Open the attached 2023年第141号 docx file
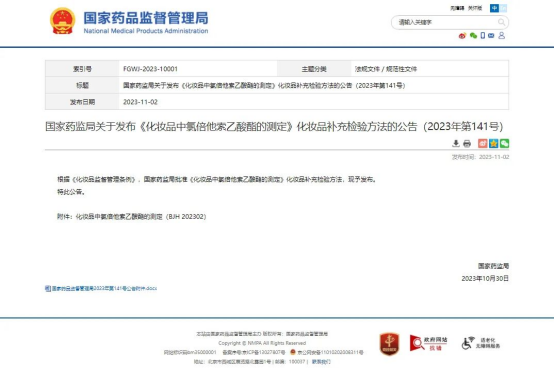The width and height of the screenshot is (554, 368). click(101, 289)
